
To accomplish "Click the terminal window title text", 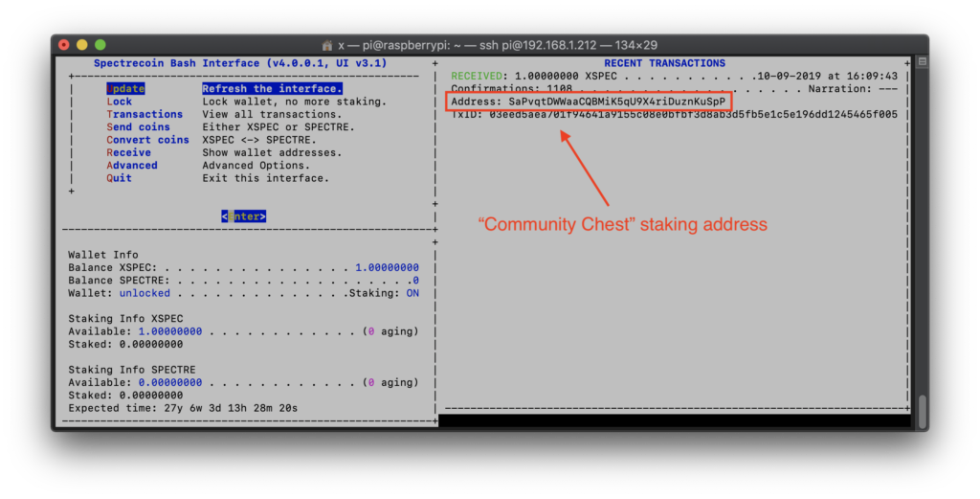I will pos(498,45).
